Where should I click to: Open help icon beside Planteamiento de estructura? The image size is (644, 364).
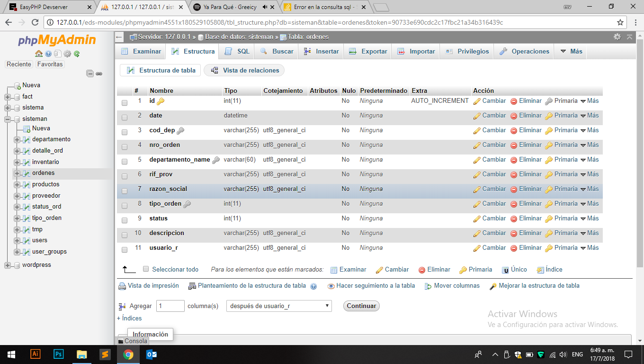(313, 286)
